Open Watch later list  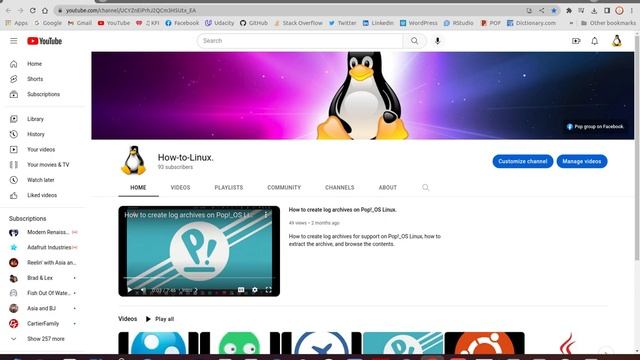[43, 180]
